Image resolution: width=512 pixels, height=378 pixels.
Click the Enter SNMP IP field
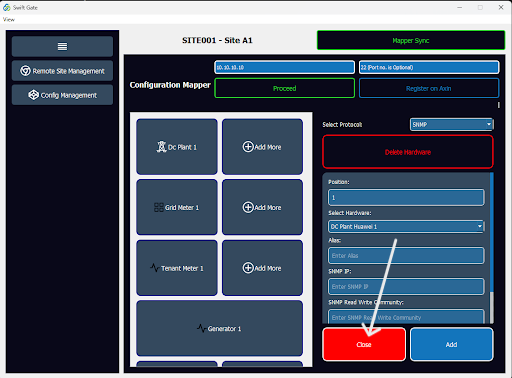[x=406, y=287]
